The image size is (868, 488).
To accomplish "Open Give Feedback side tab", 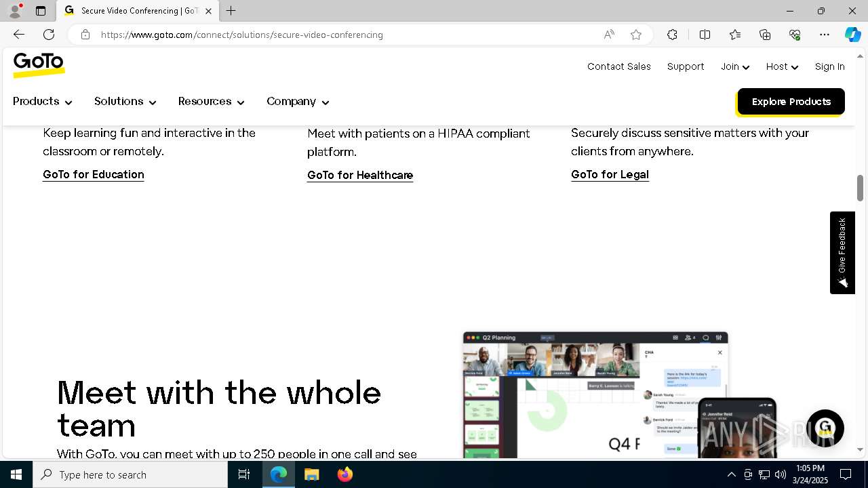I will click(842, 253).
